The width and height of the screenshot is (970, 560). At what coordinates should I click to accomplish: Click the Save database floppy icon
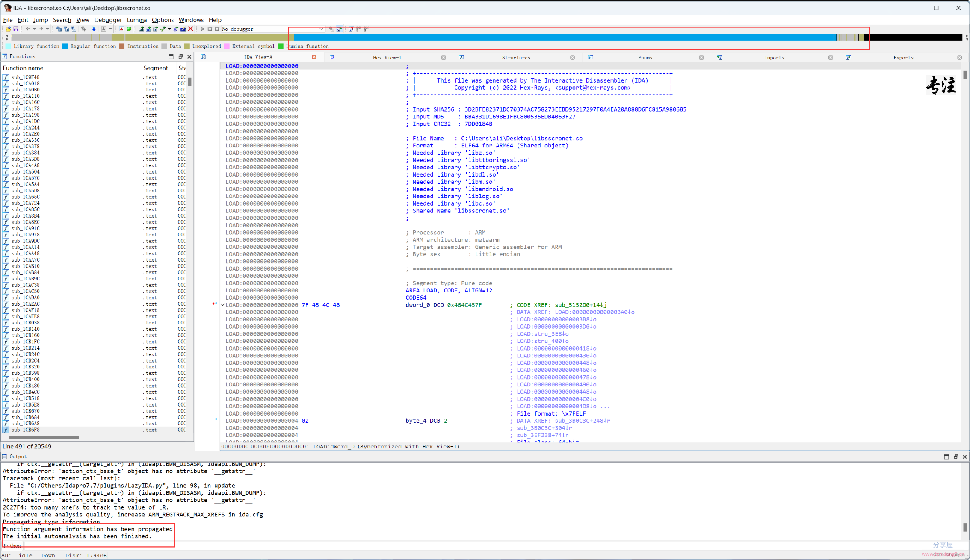pyautogui.click(x=16, y=29)
